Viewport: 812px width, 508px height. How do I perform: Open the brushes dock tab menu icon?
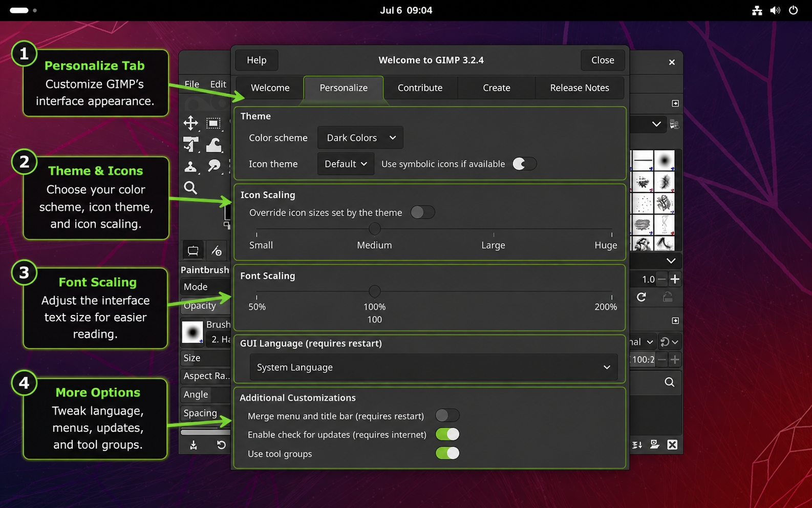click(x=675, y=103)
